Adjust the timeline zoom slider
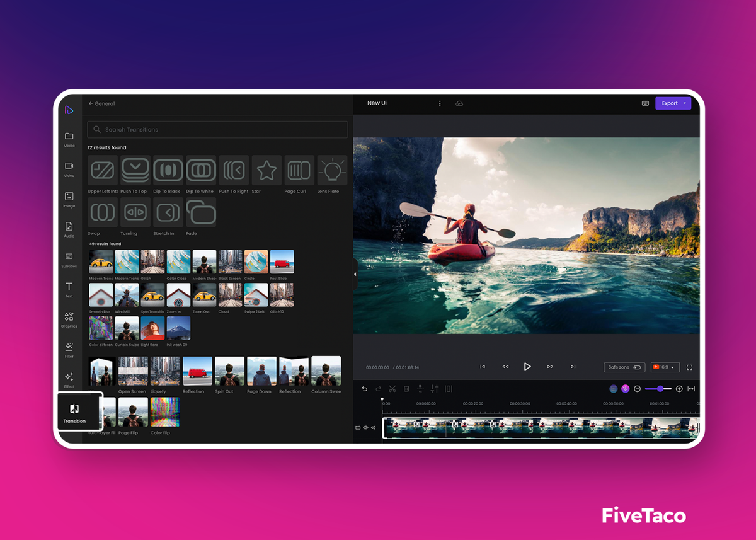The height and width of the screenshot is (540, 756). click(x=658, y=389)
